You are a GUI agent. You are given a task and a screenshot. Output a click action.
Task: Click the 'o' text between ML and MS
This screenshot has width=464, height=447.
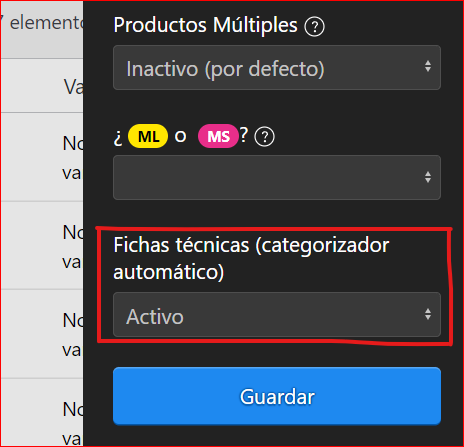[180, 137]
